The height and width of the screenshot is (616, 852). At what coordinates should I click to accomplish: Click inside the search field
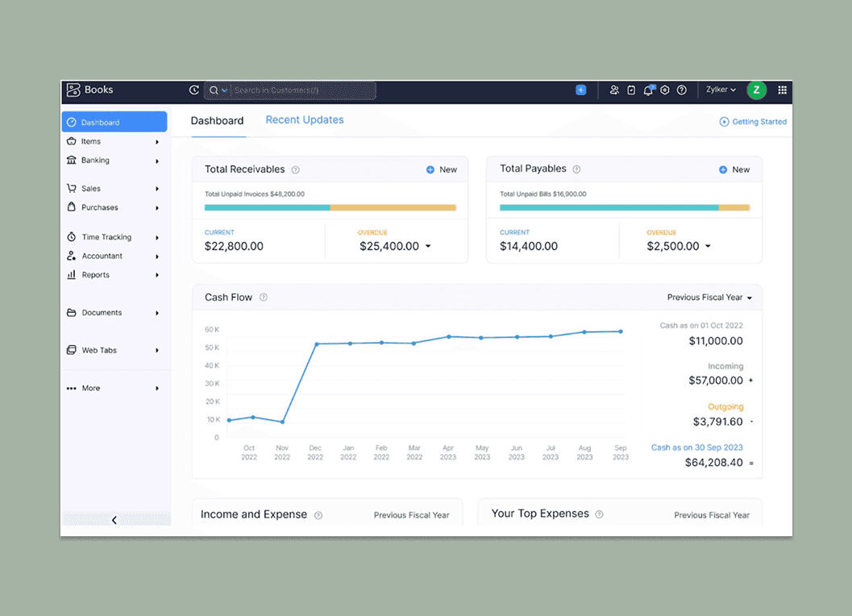(x=298, y=90)
